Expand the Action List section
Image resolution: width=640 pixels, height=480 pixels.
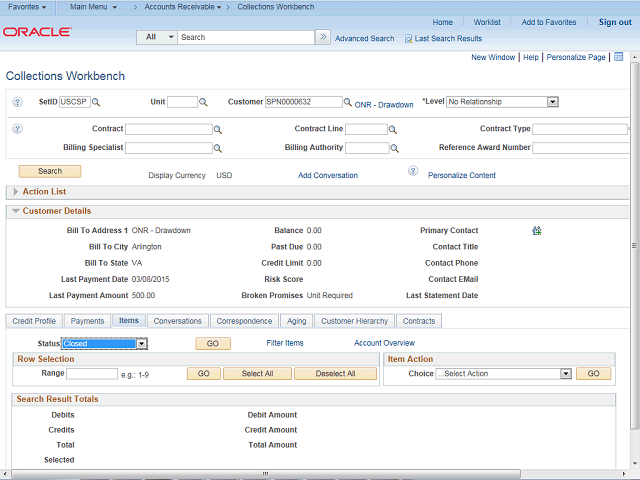(x=14, y=191)
